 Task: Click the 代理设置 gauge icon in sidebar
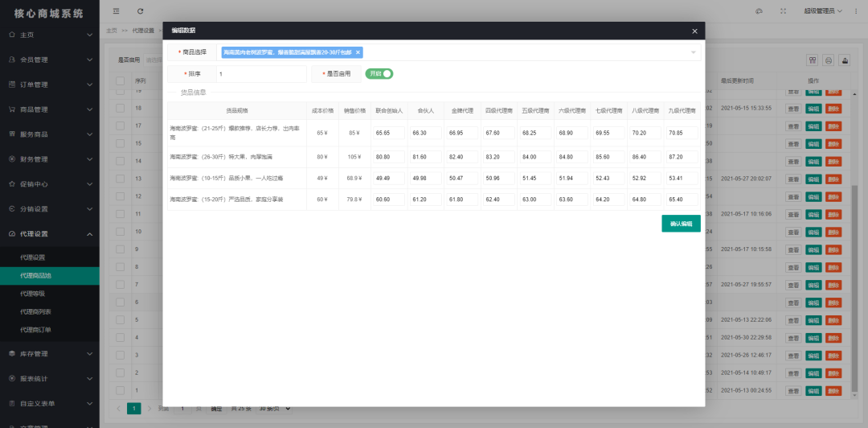pos(12,234)
